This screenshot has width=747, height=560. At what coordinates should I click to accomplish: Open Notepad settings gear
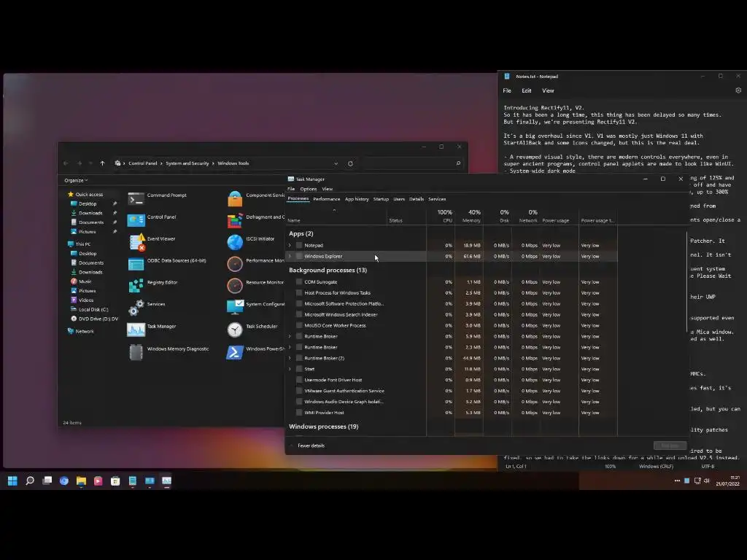click(738, 90)
